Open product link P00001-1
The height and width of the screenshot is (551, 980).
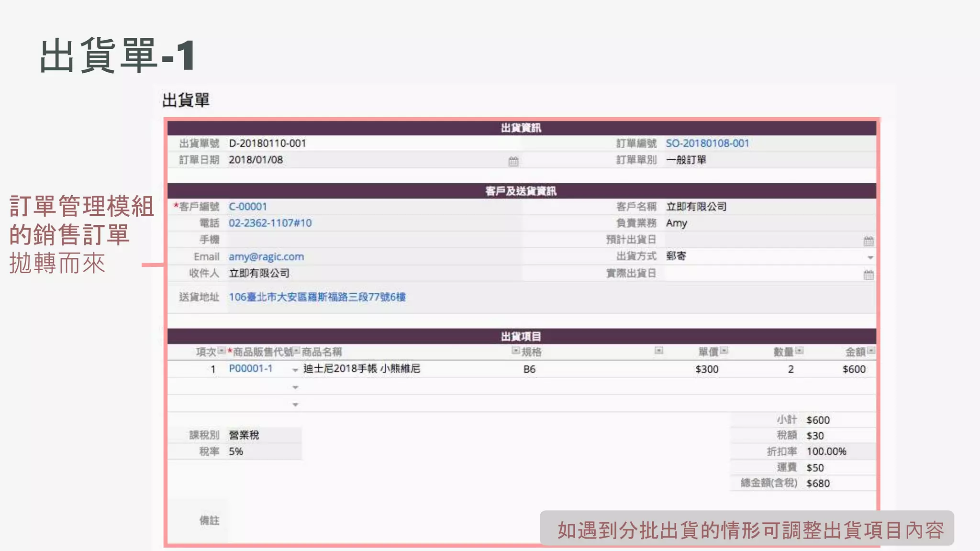(250, 368)
